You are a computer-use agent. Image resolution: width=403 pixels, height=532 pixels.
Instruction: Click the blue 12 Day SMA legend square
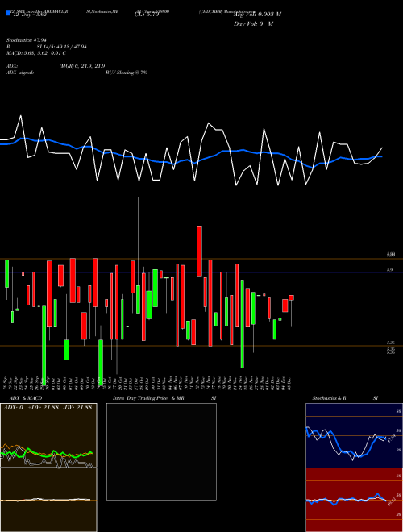coord(8,13)
